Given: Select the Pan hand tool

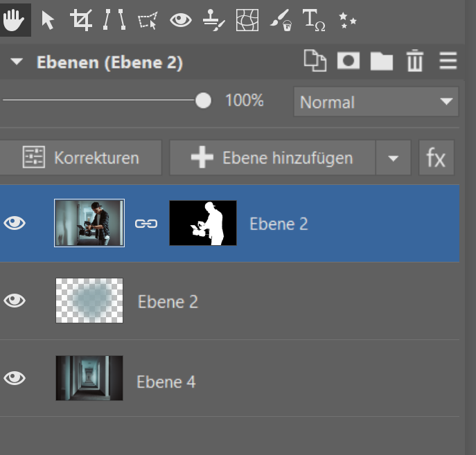Looking at the screenshot, I should point(14,20).
